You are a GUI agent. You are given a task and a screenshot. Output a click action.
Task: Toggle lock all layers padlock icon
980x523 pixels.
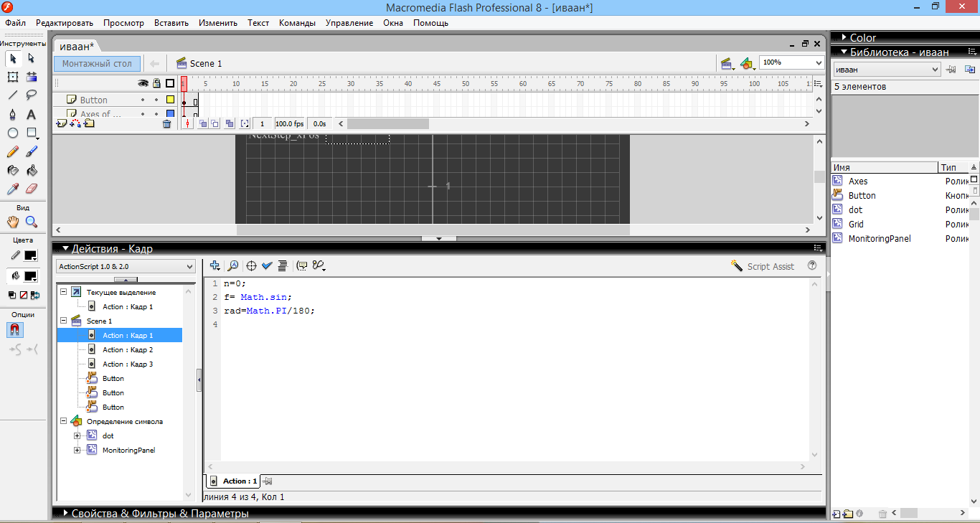point(157,83)
